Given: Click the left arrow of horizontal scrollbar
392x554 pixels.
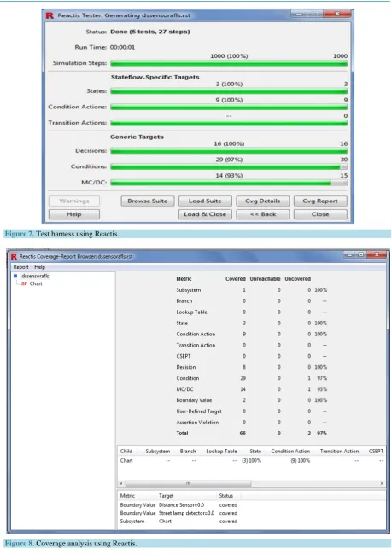Looking at the screenshot, I should [x=121, y=483].
